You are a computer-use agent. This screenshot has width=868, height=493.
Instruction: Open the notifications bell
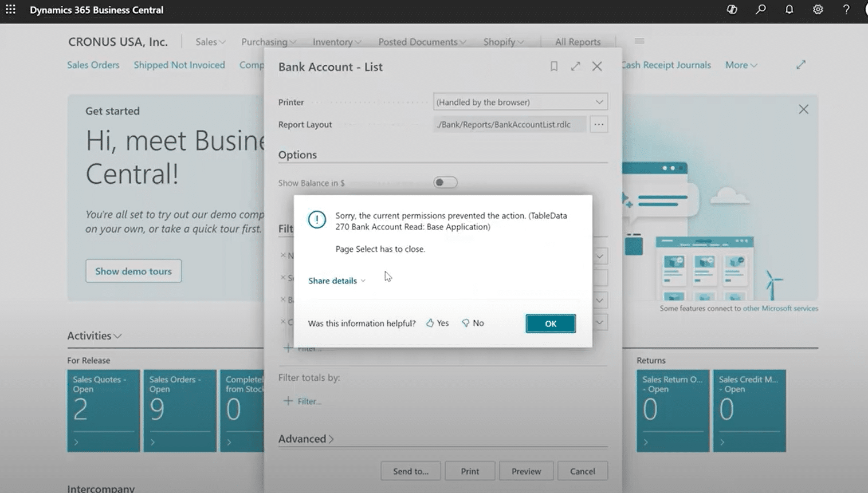click(x=789, y=10)
